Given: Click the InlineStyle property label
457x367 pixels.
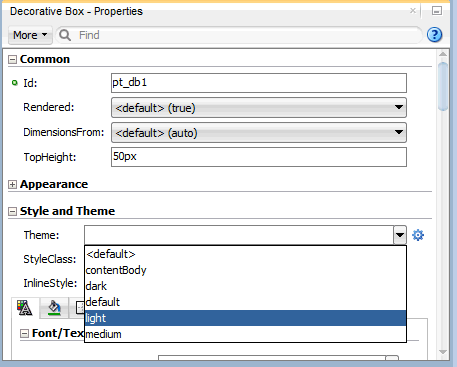Looking at the screenshot, I should click(50, 283).
